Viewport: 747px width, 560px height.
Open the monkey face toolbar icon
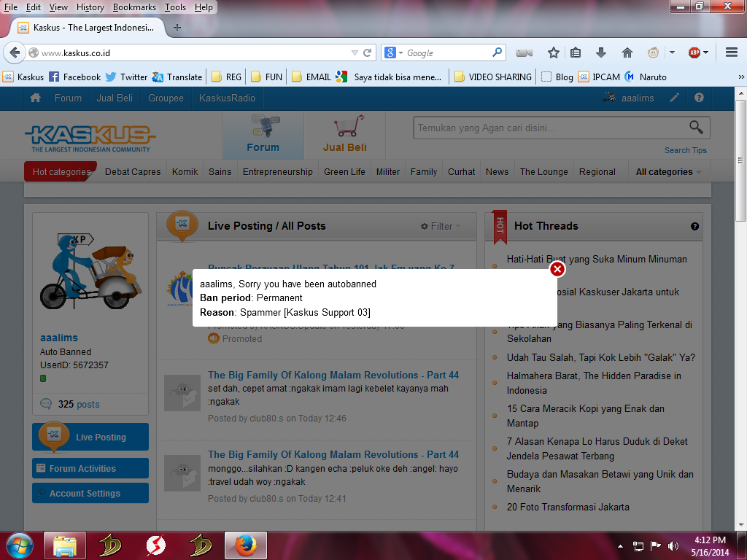tap(653, 52)
